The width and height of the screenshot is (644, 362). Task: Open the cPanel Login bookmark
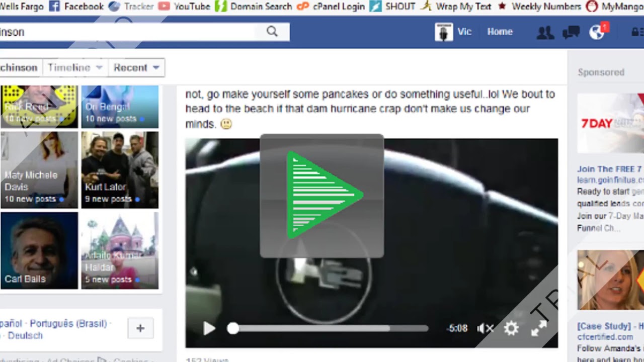pos(331,7)
